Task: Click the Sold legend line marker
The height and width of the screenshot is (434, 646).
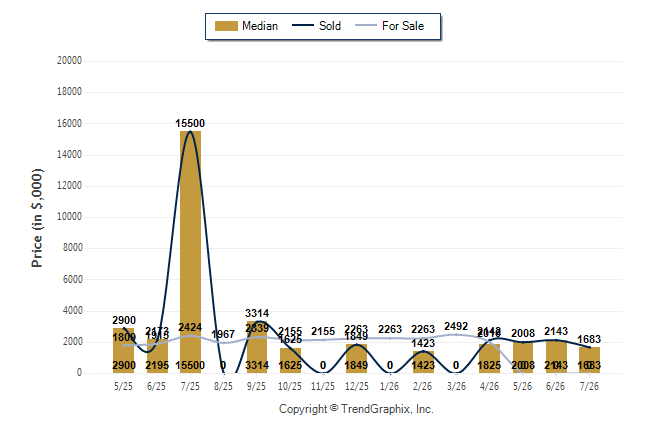Action: point(303,25)
